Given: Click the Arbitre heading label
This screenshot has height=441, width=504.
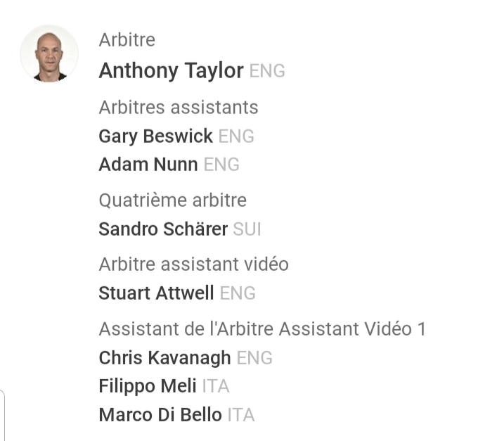Looking at the screenshot, I should [x=127, y=40].
